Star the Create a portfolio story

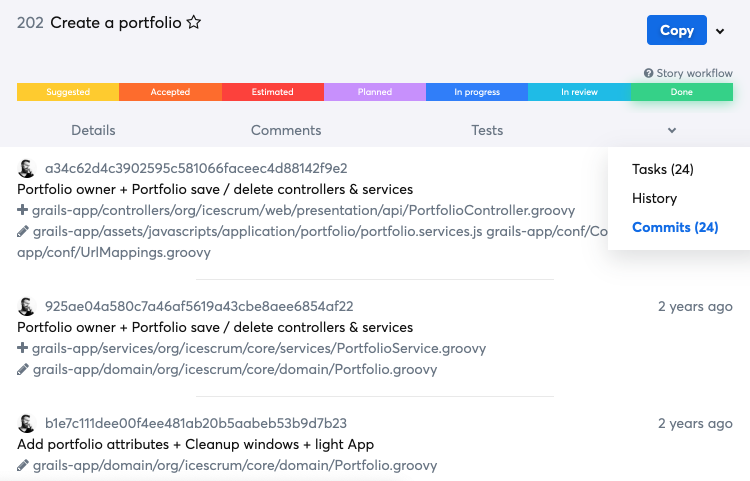pos(194,22)
